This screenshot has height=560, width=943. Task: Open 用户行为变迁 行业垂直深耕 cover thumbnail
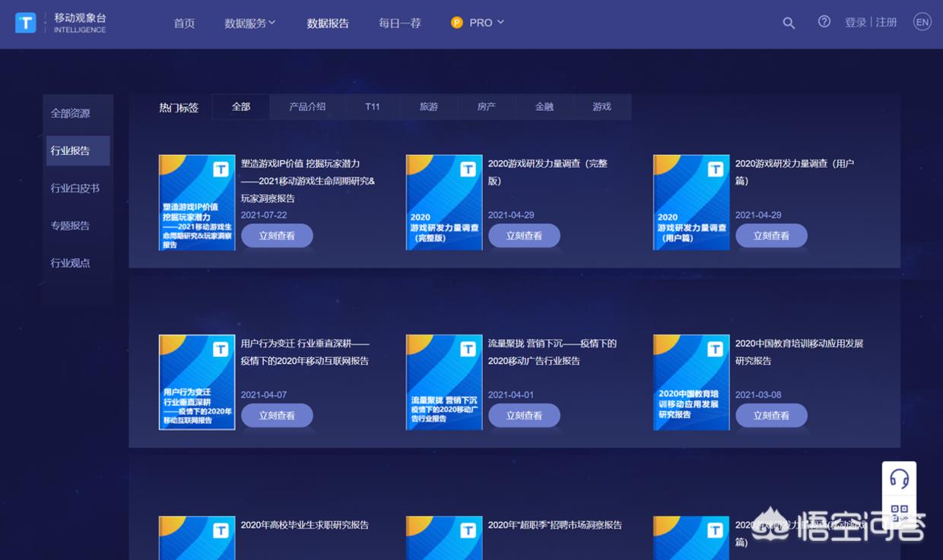point(197,382)
